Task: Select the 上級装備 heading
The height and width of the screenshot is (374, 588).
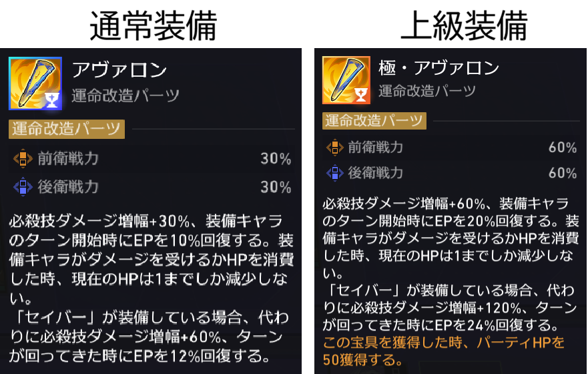Action: coord(465,25)
